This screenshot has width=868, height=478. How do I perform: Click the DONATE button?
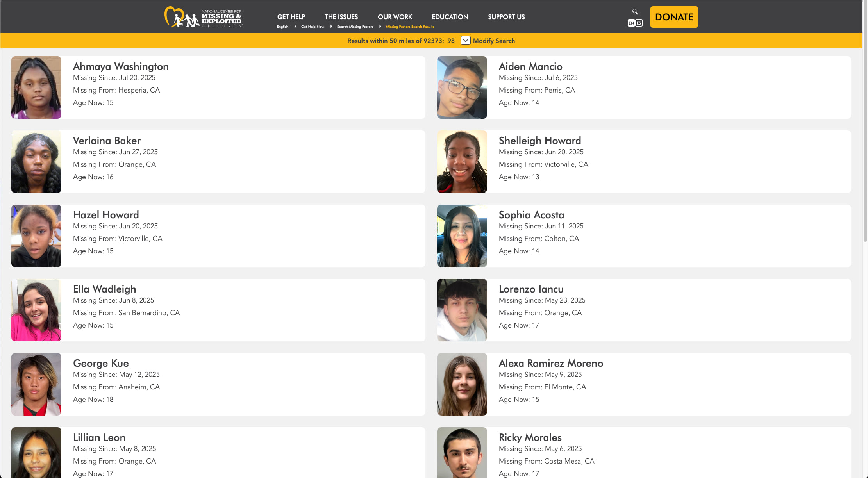click(674, 17)
